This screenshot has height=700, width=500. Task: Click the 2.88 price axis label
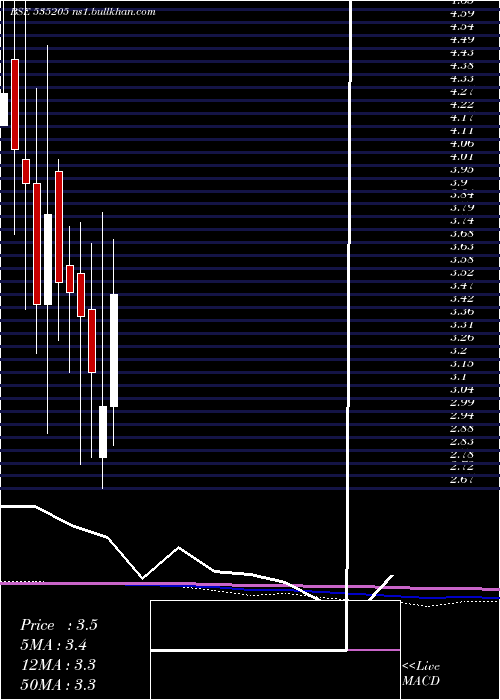pyautogui.click(x=462, y=428)
